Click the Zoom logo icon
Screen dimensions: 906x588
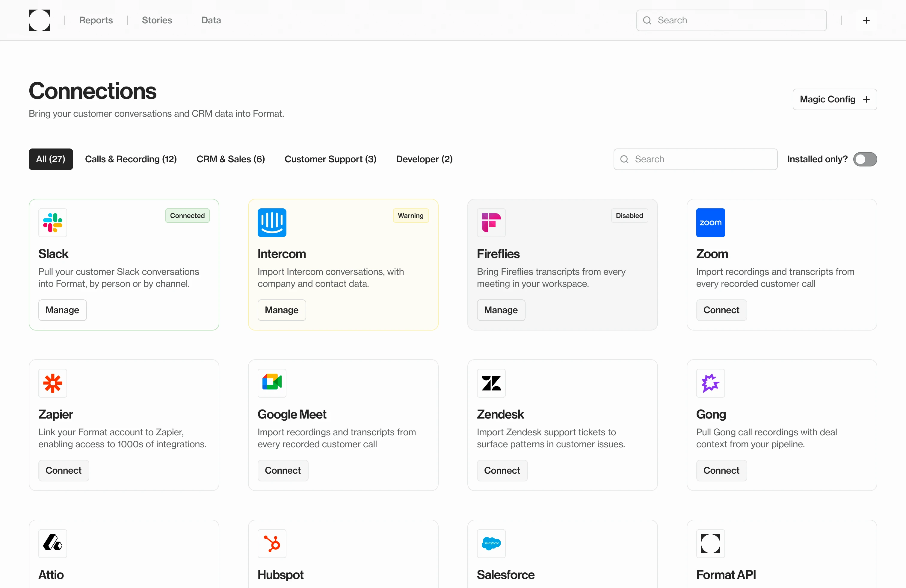710,222
